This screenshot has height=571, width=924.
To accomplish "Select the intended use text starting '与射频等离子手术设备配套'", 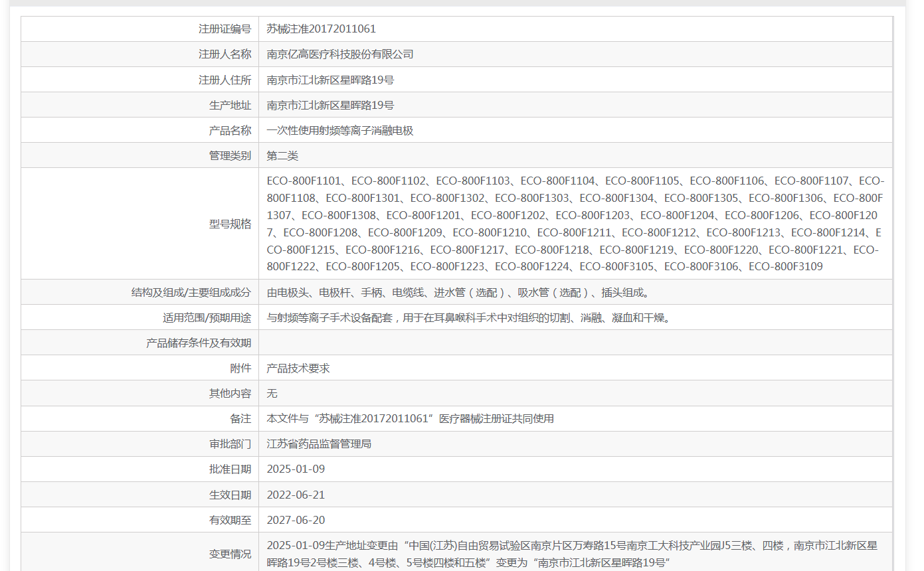I will pyautogui.click(x=470, y=317).
